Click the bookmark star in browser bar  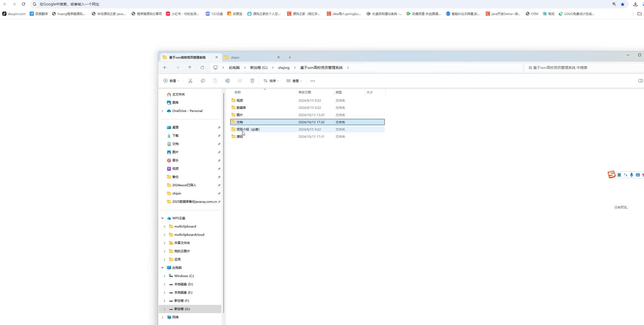click(623, 4)
